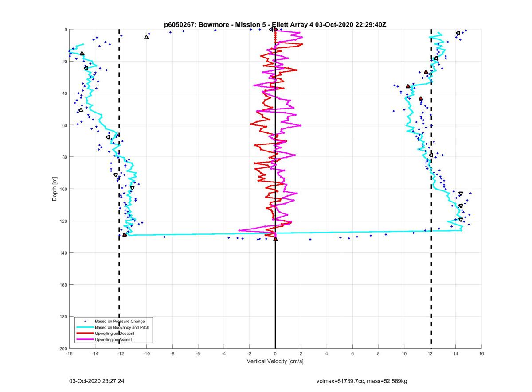Image resolution: width=532 pixels, height=392 pixels.
Task: Click the 'volmax=51739.7cc, mass=52.569kg' text
Action: coord(362,381)
